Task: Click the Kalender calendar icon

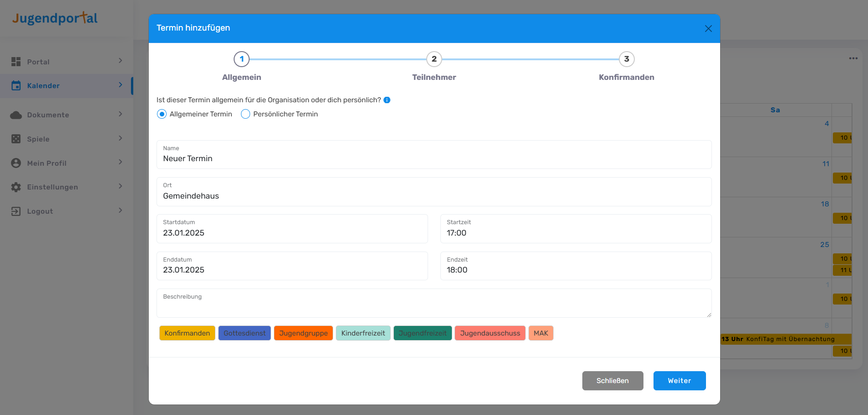Action: [16, 85]
